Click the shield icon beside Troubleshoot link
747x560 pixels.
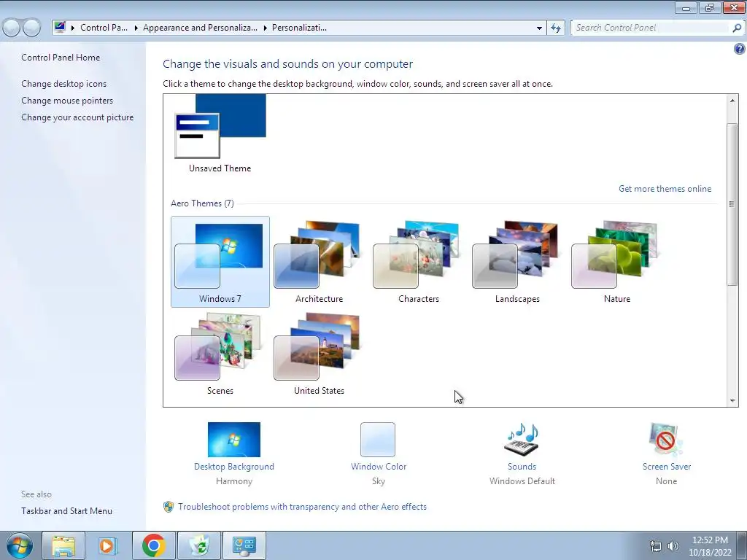click(x=169, y=507)
